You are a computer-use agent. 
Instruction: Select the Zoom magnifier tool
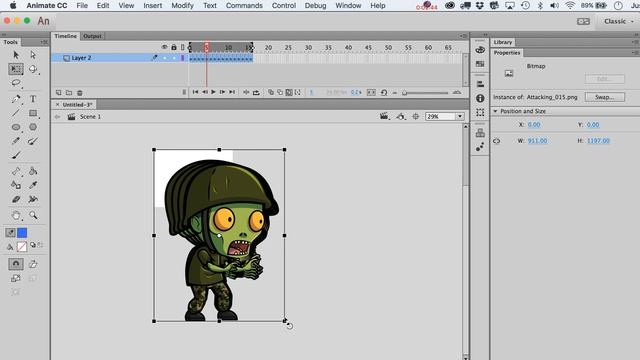[x=33, y=215]
